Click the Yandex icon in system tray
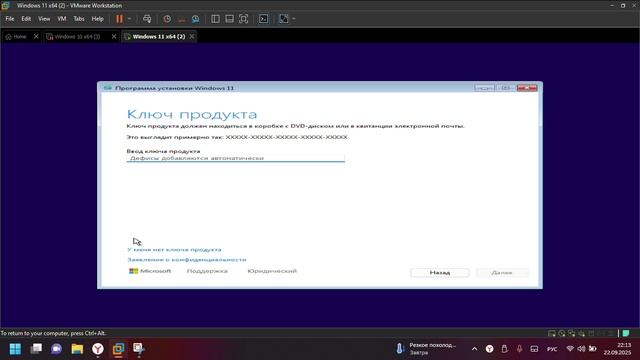This screenshot has height=360, width=640. coord(489,349)
